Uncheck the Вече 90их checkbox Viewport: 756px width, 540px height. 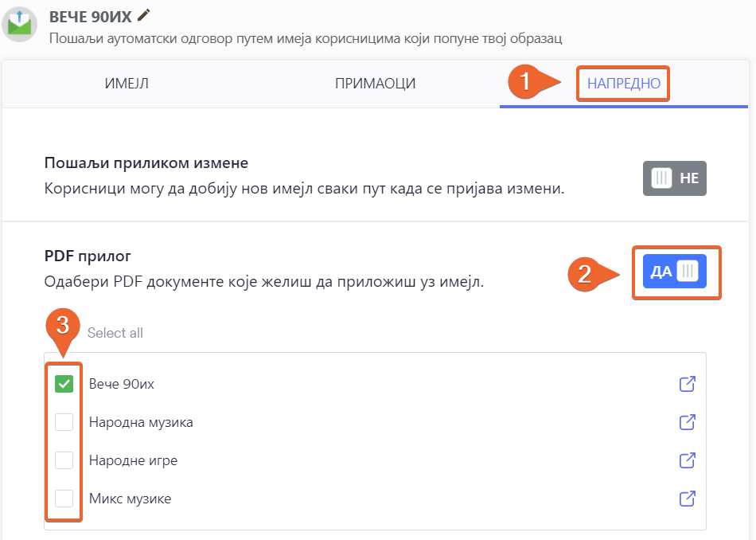pyautogui.click(x=64, y=384)
